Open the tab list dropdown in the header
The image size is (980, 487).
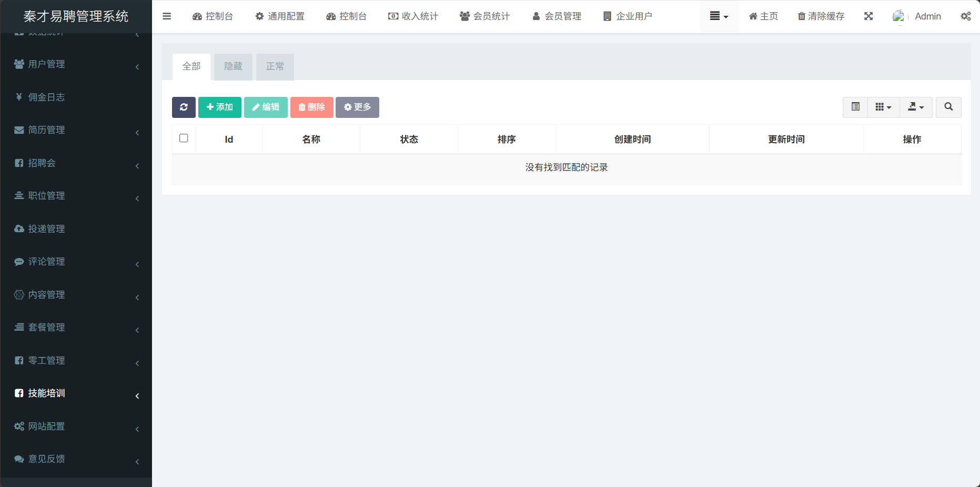click(719, 16)
